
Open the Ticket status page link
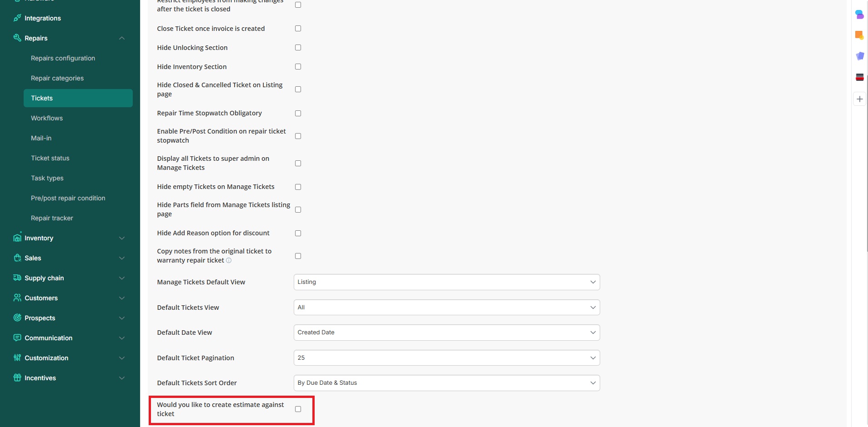50,158
